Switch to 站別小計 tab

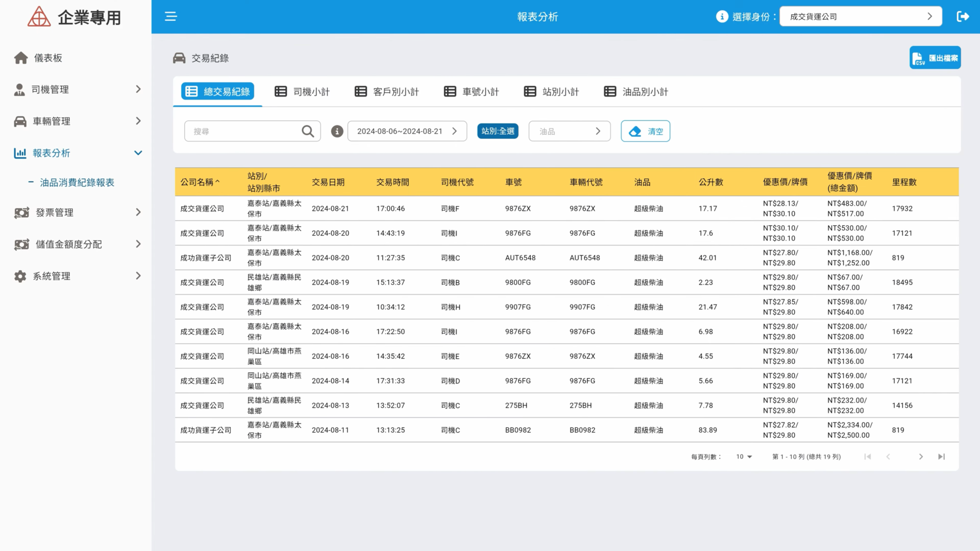(551, 91)
